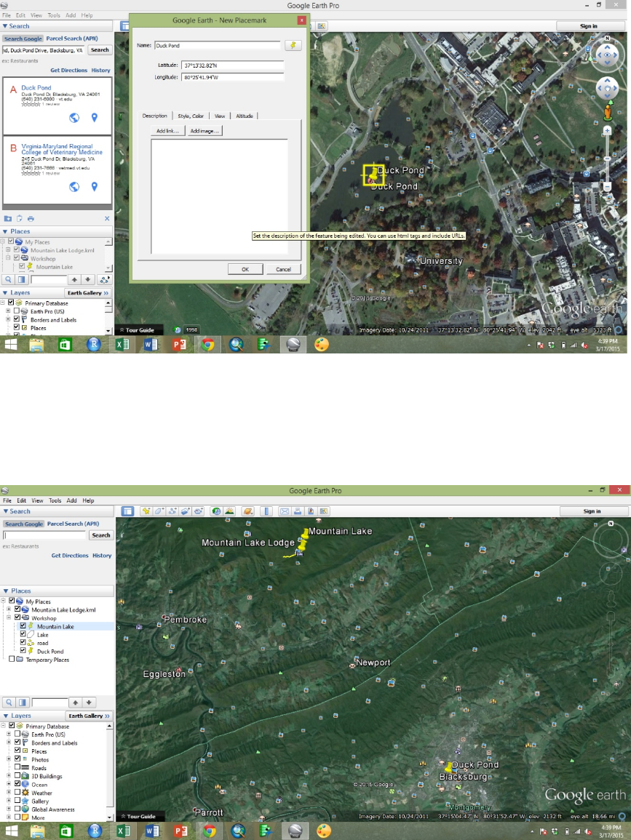Copy search results to My Places folder icon
The width and height of the screenshot is (631, 840).
7,219
